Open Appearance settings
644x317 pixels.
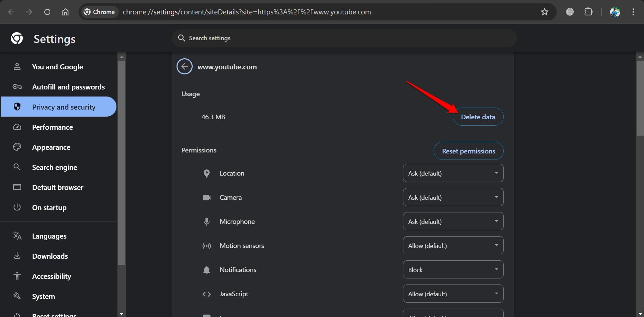(x=59, y=147)
